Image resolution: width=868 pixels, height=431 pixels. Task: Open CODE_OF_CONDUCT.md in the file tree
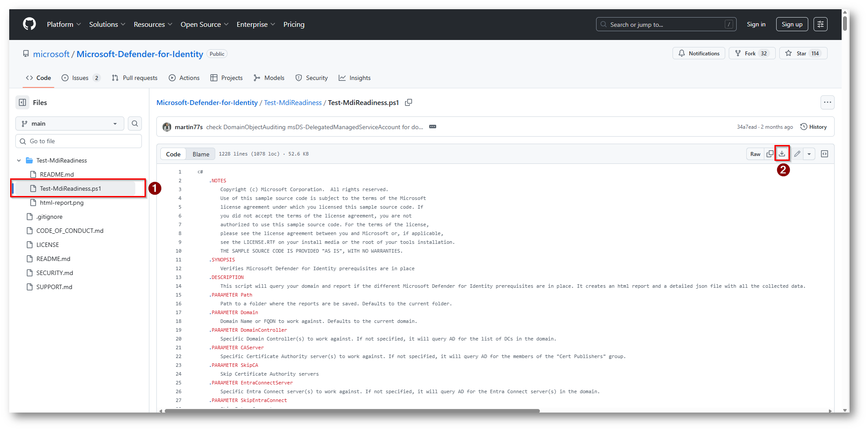pyautogui.click(x=70, y=231)
